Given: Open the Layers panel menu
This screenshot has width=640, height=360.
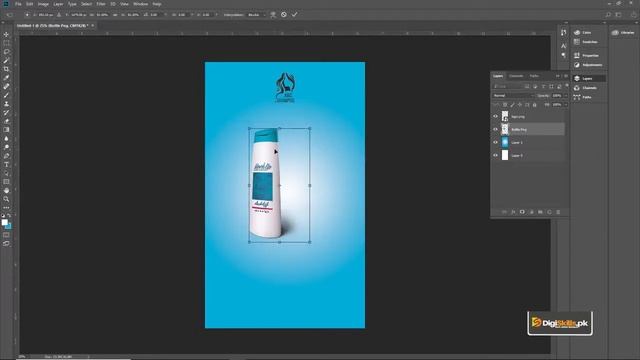Looking at the screenshot, I should [x=566, y=76].
